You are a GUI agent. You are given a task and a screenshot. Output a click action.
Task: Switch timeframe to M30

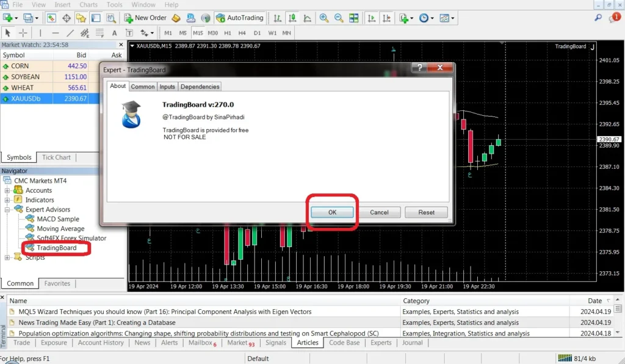pos(213,33)
